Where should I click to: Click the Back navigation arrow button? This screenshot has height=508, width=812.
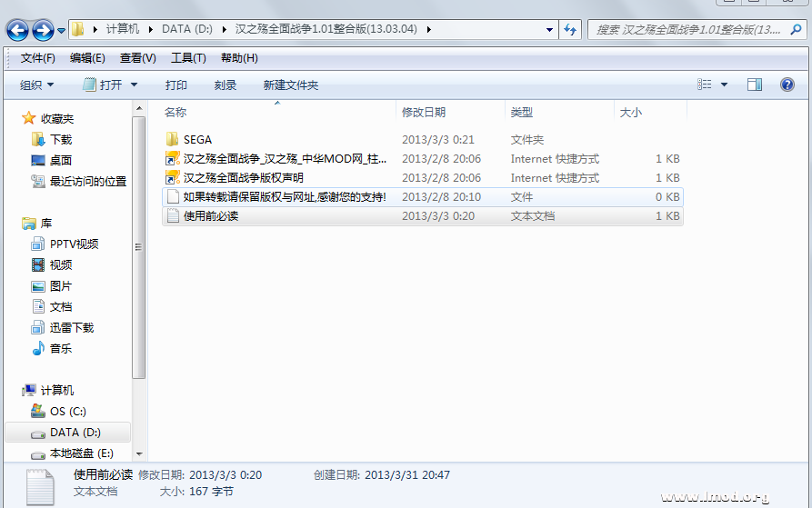coord(17,30)
